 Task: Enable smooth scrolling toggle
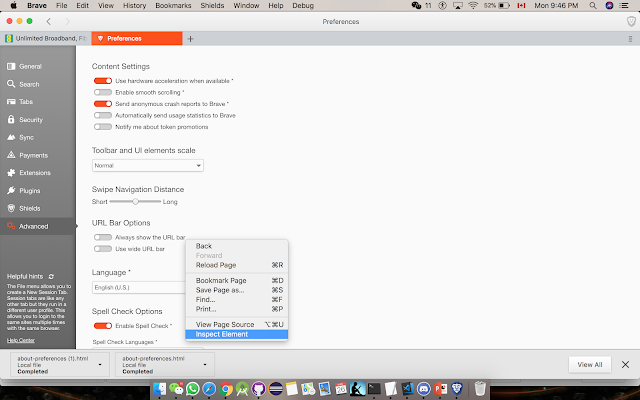(x=103, y=92)
